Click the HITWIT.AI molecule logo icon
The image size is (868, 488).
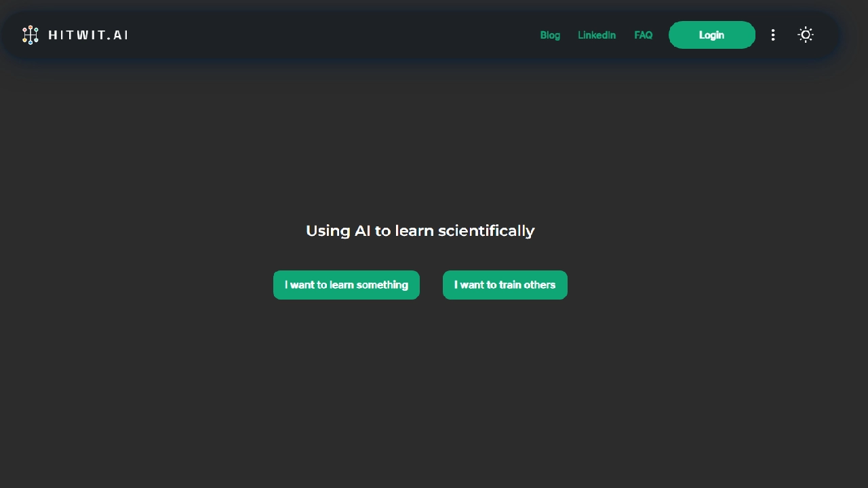click(31, 35)
